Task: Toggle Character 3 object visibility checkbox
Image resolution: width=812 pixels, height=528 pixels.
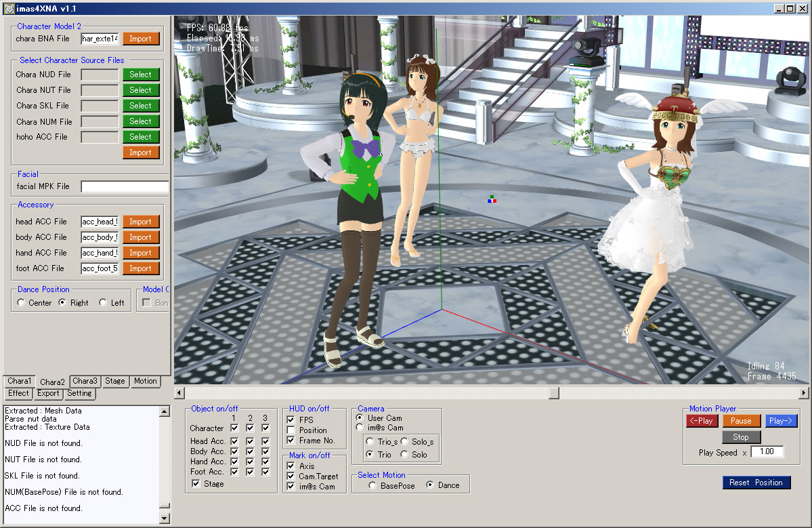Action: (x=265, y=428)
